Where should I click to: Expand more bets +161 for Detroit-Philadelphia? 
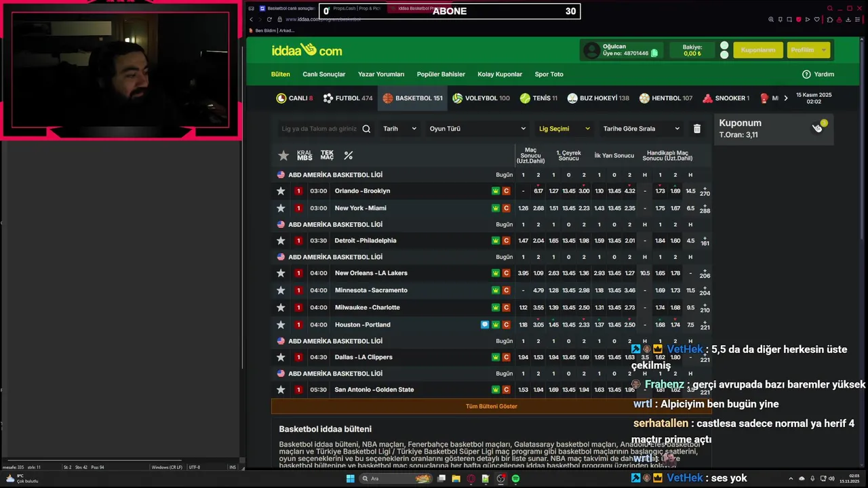(705, 241)
